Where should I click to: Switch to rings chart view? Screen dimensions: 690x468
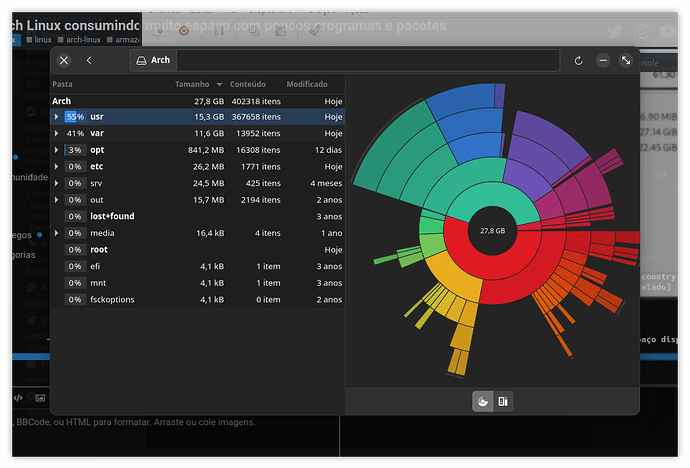[483, 401]
